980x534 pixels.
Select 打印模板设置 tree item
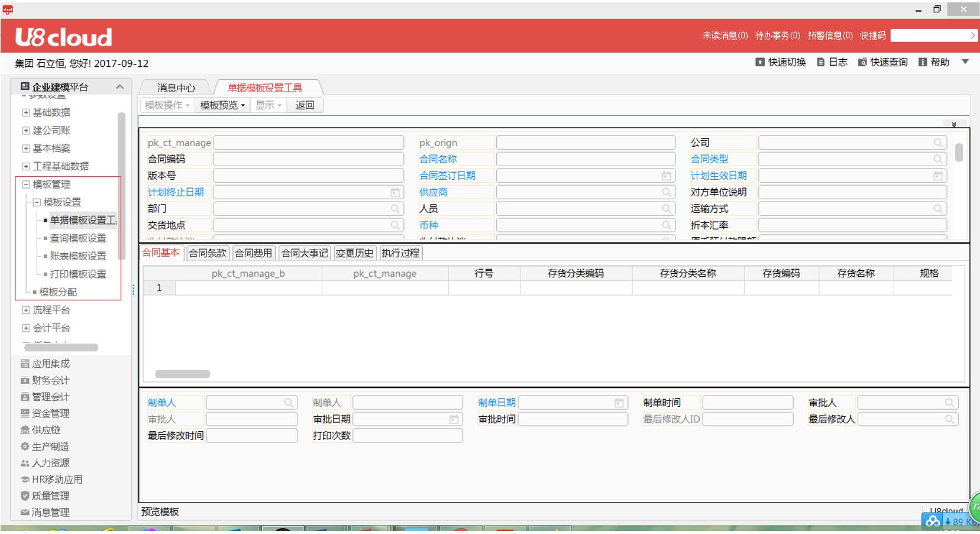tap(78, 274)
